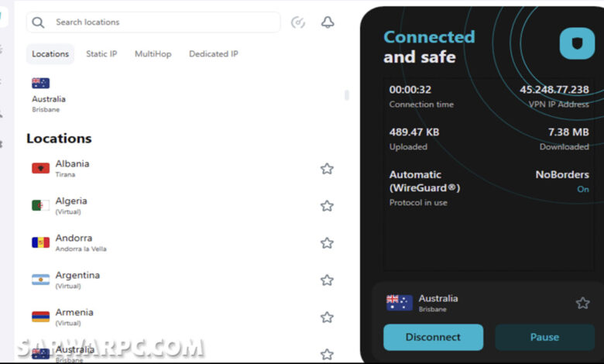Focus the Search locations field
The height and width of the screenshot is (364, 604).
(153, 22)
